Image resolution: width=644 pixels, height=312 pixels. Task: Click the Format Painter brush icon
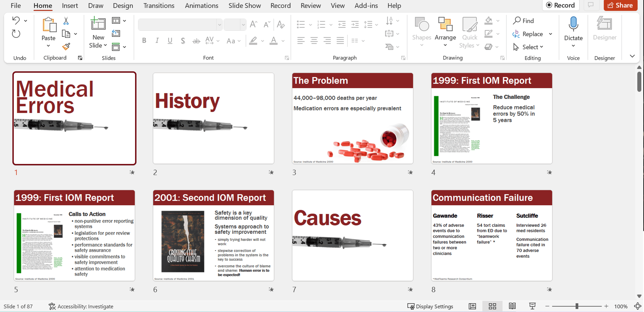(66, 47)
